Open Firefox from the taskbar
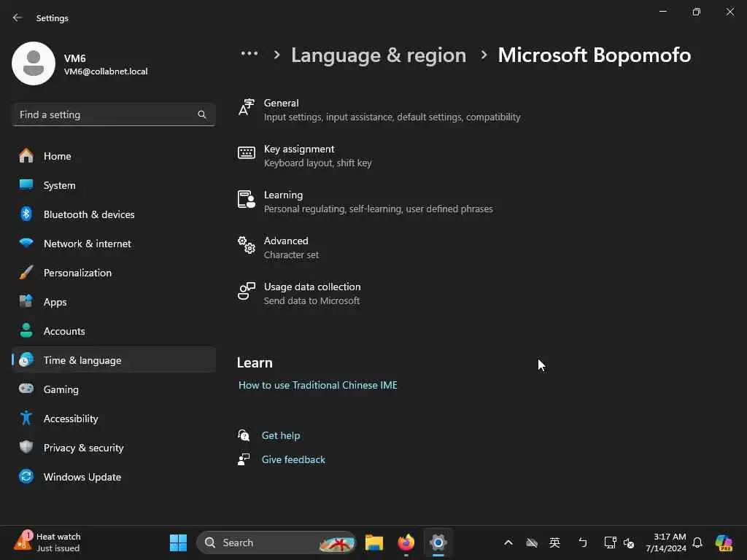 click(x=406, y=542)
